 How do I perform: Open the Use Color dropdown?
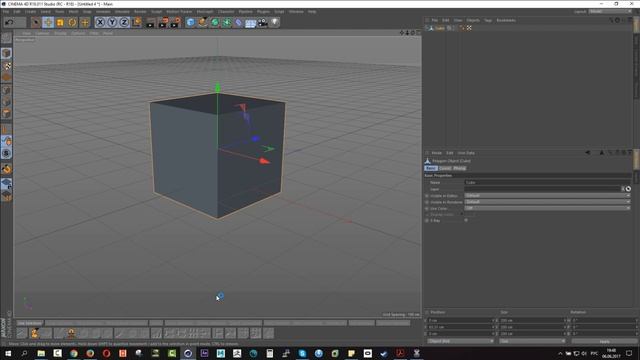(x=547, y=208)
